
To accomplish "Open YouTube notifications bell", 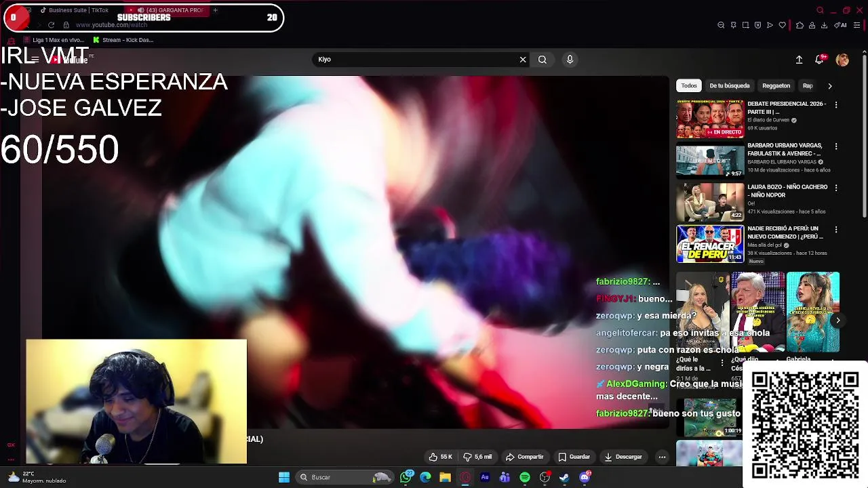I will 819,60.
